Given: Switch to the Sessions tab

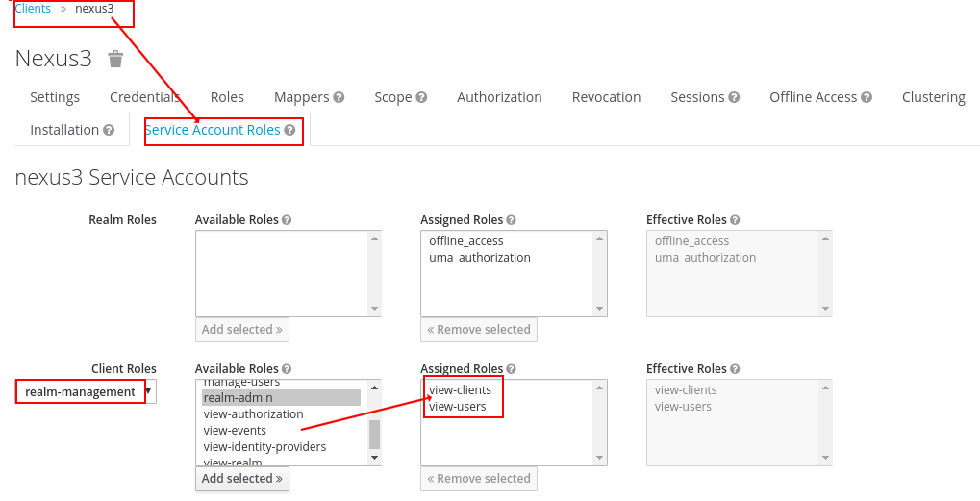Looking at the screenshot, I should pos(697,97).
